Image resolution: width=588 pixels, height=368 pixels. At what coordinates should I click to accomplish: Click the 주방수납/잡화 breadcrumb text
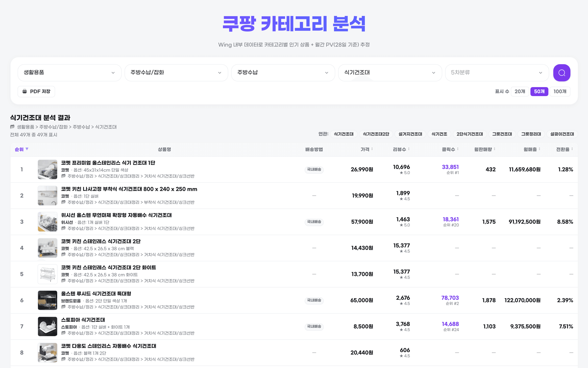(53, 127)
